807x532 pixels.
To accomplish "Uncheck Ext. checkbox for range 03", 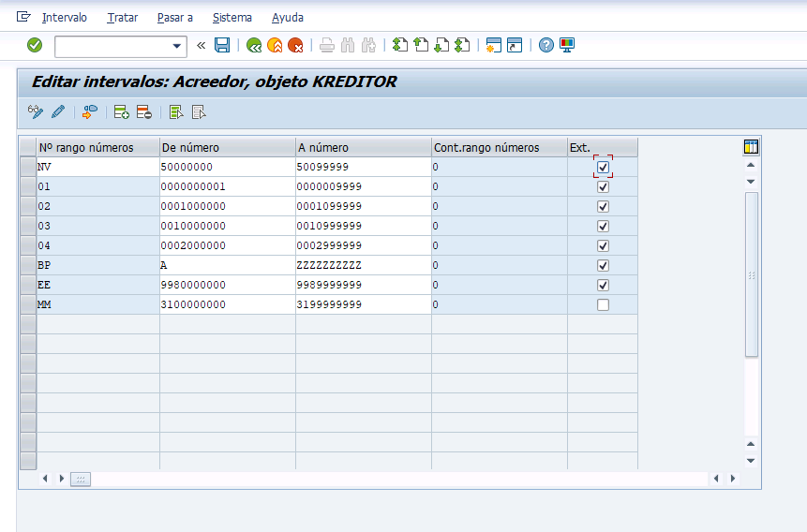I will click(x=603, y=226).
